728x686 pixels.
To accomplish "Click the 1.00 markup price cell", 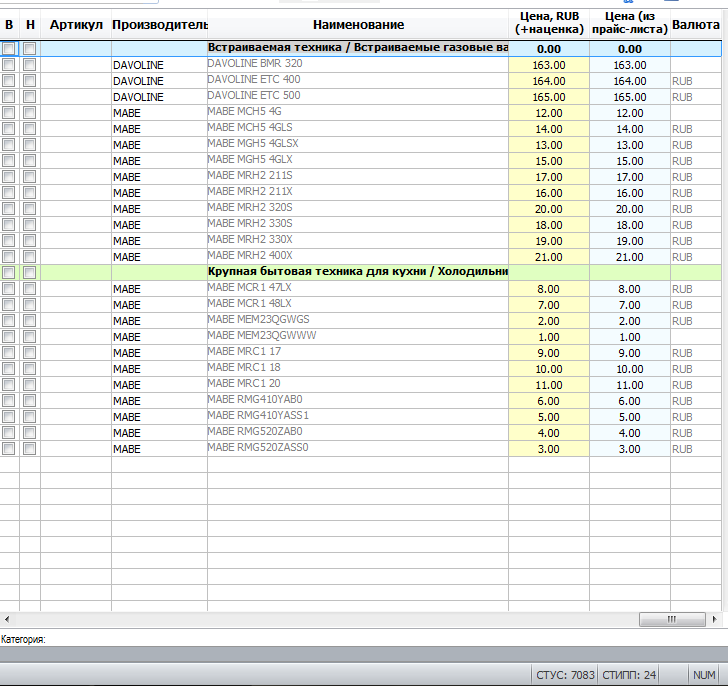I will (x=549, y=337).
